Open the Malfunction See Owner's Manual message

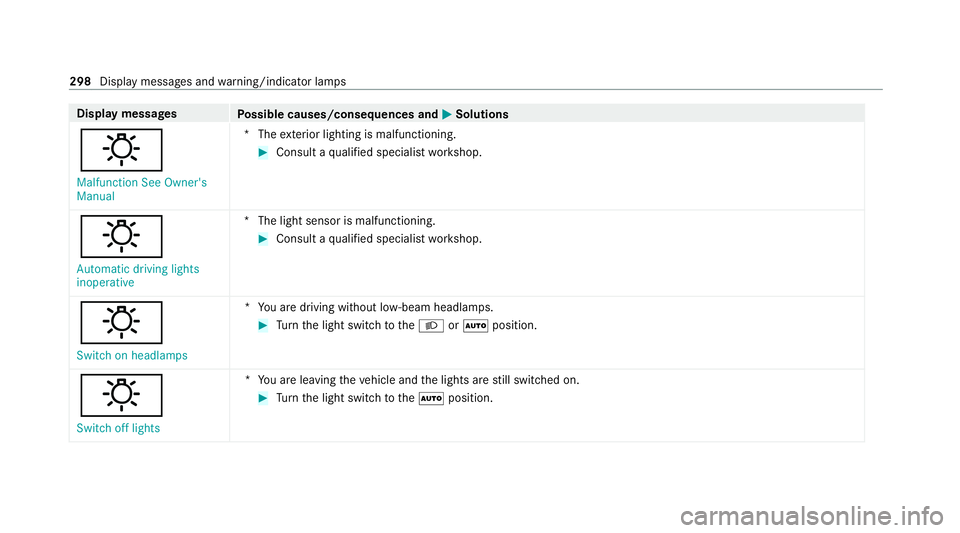[x=141, y=189]
